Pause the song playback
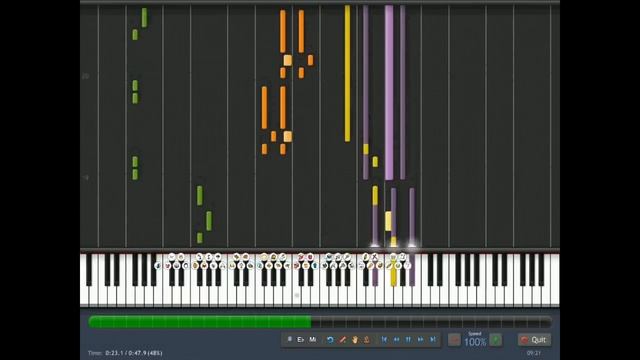Viewport: 640px width, 360px height. [408, 340]
